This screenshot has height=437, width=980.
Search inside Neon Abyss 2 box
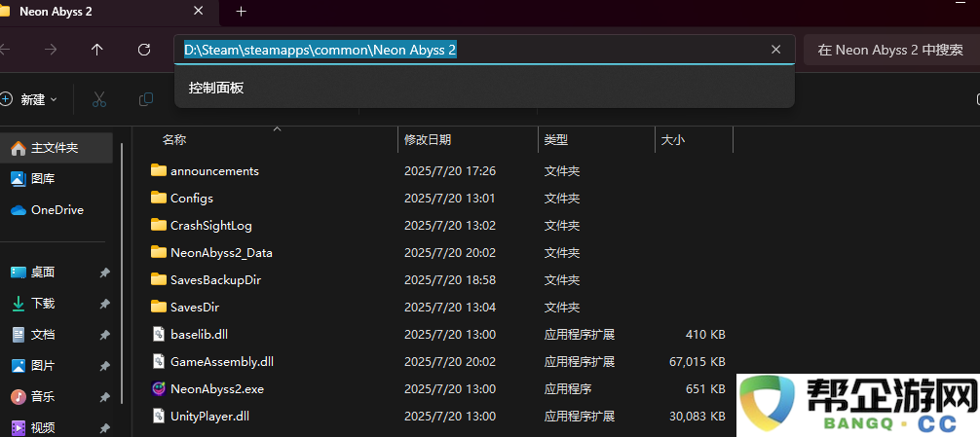pyautogui.click(x=891, y=50)
